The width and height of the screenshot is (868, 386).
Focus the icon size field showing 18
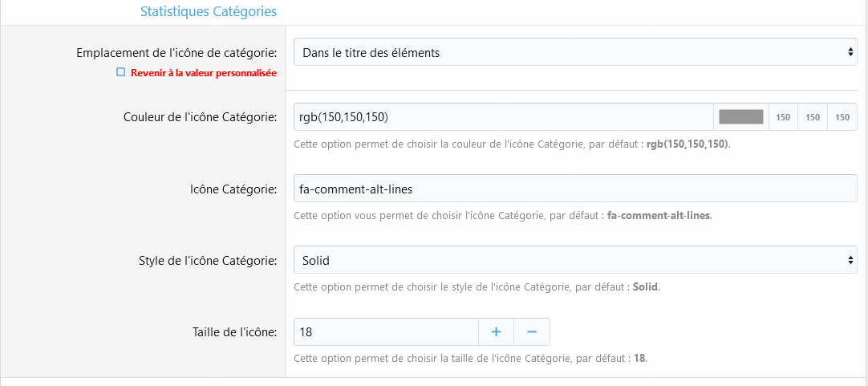[385, 332]
